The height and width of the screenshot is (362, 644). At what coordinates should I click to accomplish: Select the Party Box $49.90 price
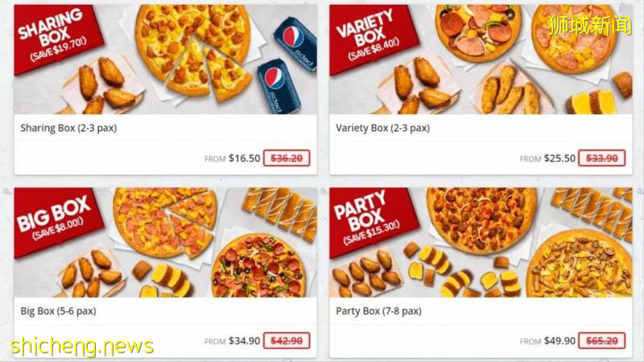coord(559,340)
